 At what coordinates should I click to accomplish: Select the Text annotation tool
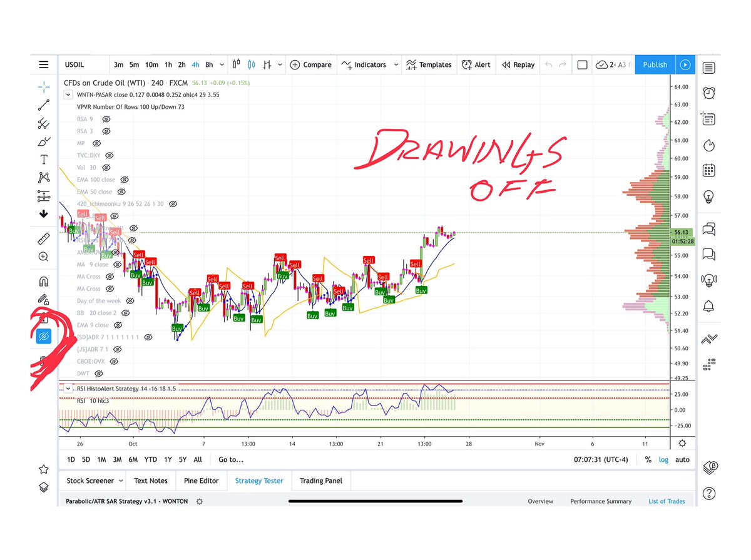(43, 160)
